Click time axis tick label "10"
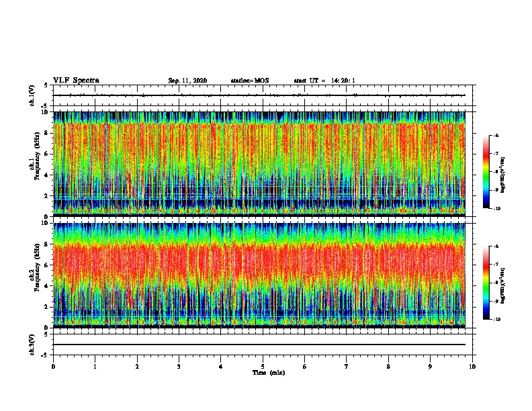Viewport: 532px width, 411px height. pos(472,367)
